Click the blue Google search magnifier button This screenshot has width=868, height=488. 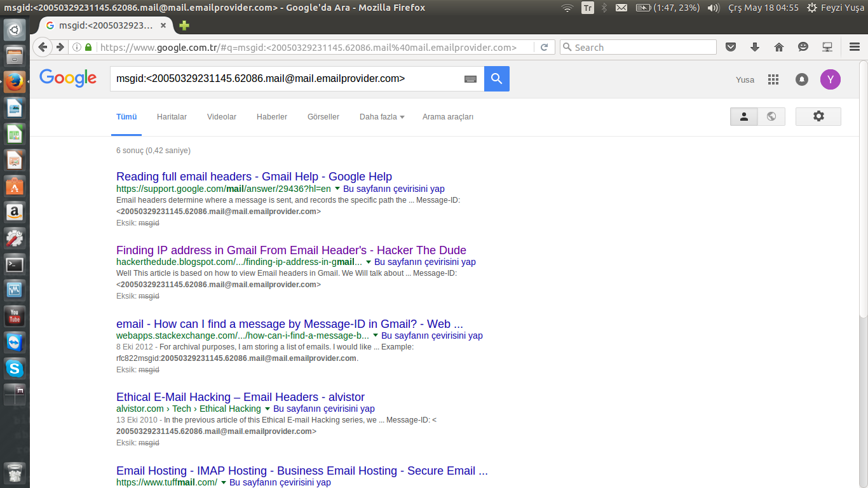[496, 79]
